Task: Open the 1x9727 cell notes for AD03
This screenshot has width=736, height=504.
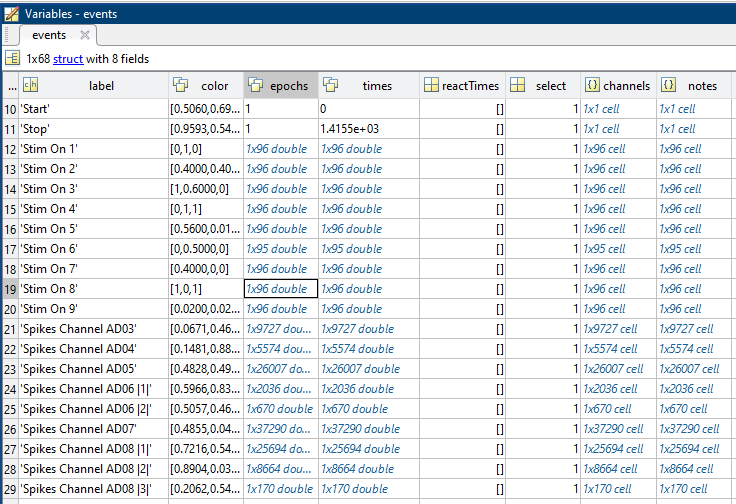Action: coord(686,329)
